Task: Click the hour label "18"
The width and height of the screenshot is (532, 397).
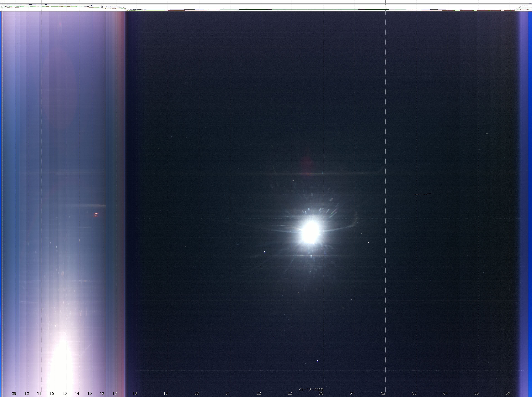Action: coord(135,393)
